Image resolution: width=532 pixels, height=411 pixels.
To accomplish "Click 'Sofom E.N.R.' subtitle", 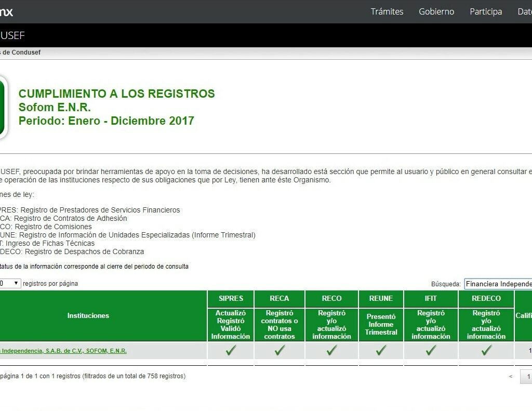I will pos(55,107).
